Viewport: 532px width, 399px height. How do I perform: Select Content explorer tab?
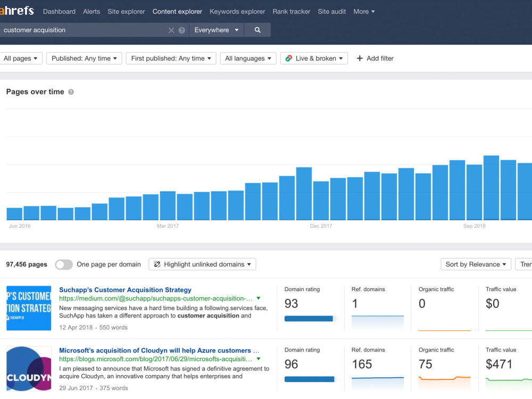(177, 12)
